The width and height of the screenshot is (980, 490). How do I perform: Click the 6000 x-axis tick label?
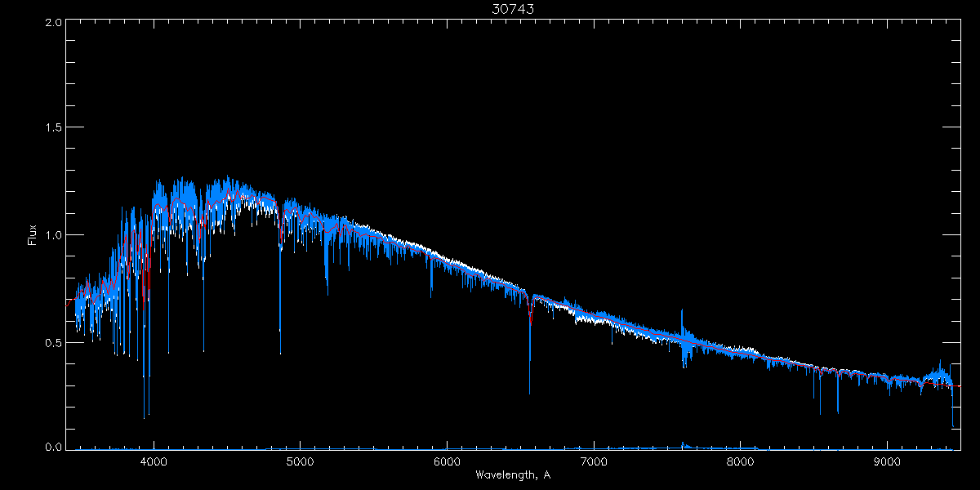tap(447, 461)
